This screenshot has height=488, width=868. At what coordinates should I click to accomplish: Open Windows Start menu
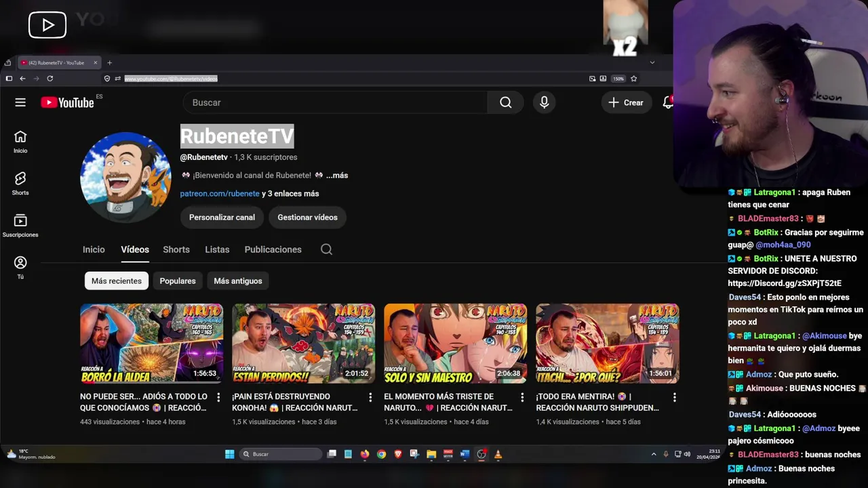[230, 454]
